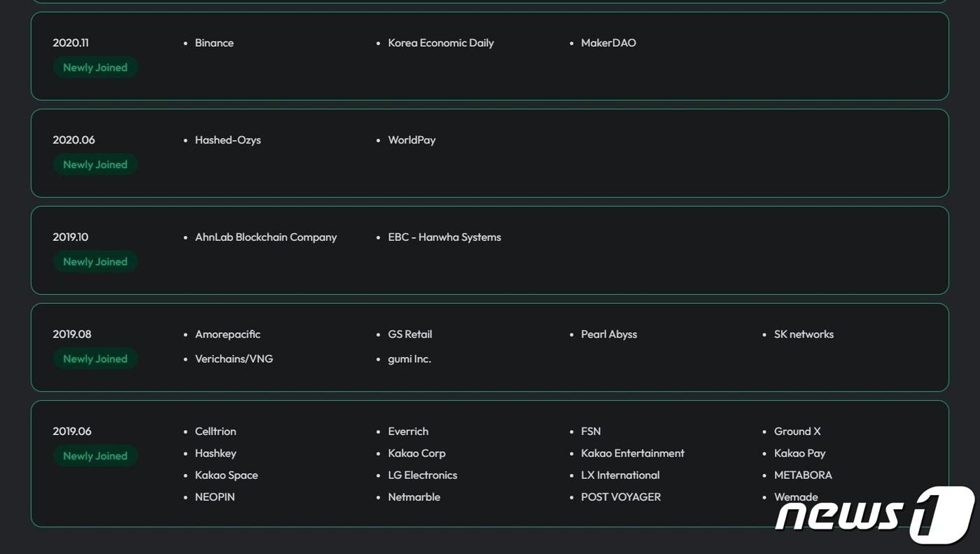Click the GS Retail entry

pyautogui.click(x=409, y=334)
